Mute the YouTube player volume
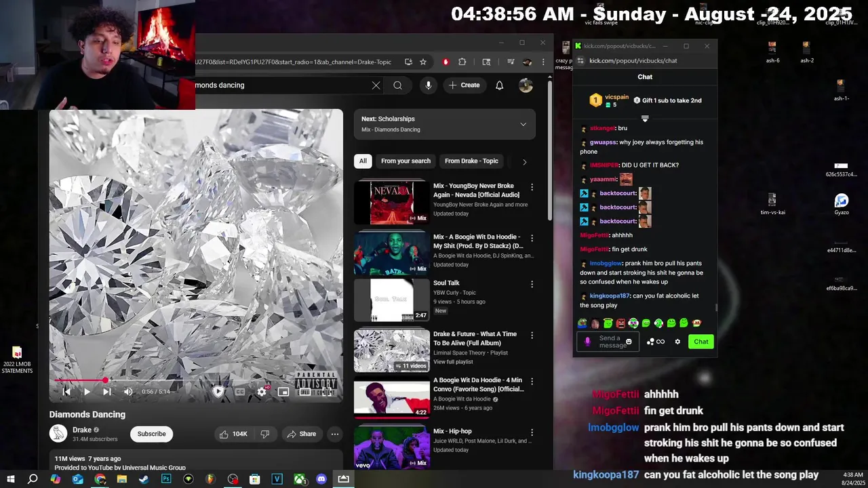The image size is (868, 488). click(x=128, y=391)
